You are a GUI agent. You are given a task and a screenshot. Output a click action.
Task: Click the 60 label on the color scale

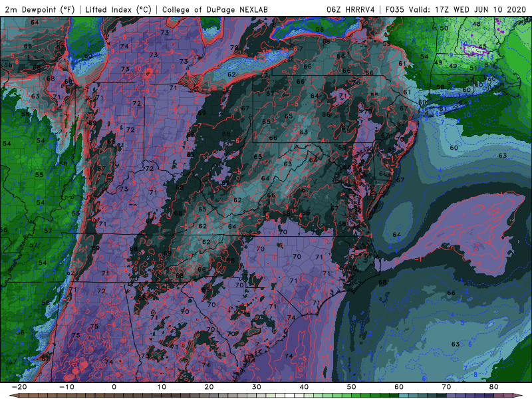pyautogui.click(x=399, y=387)
